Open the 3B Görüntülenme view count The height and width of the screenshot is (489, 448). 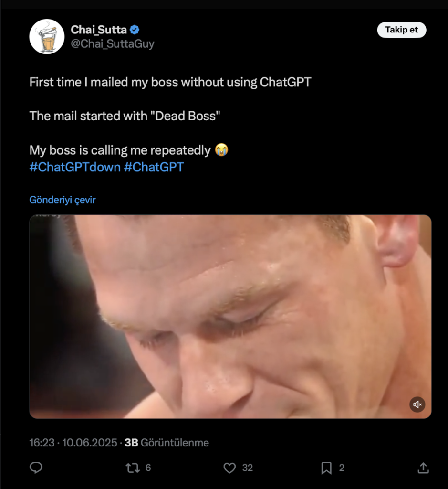pos(167,443)
